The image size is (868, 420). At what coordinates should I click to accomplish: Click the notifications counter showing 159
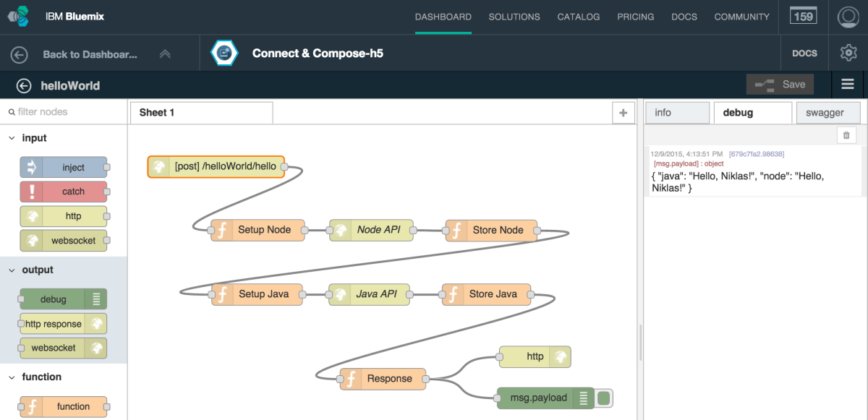(x=803, y=16)
